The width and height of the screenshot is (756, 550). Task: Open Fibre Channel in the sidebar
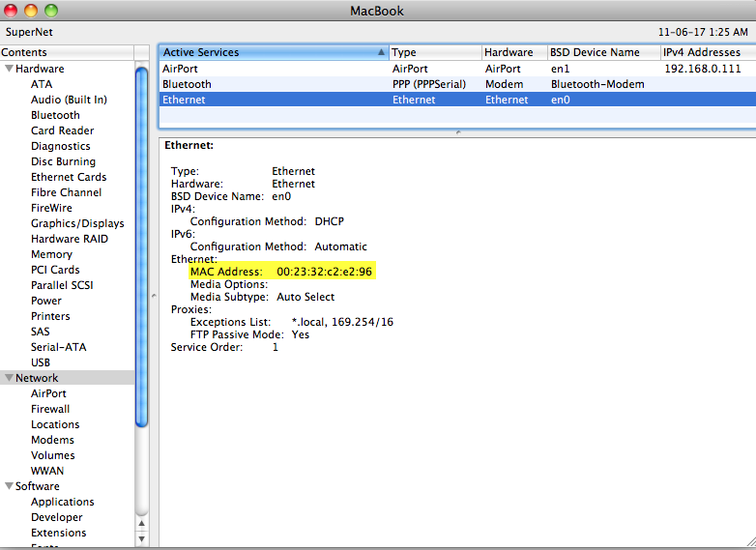66,192
